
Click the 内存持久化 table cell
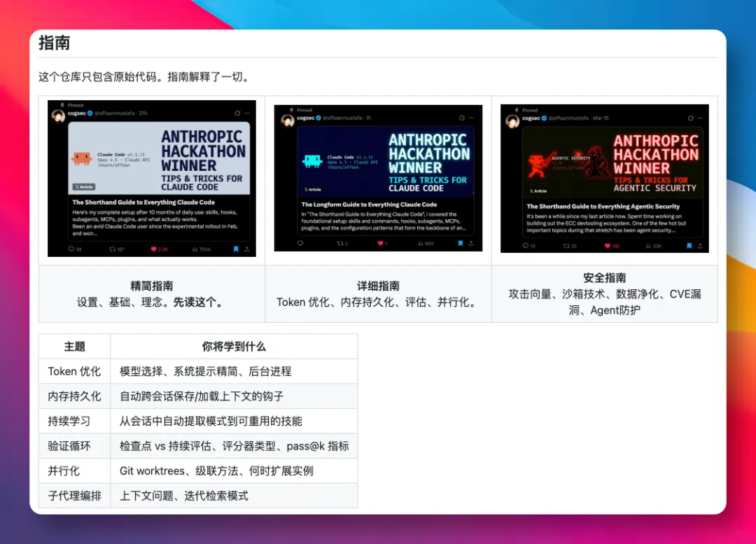pyautogui.click(x=75, y=396)
